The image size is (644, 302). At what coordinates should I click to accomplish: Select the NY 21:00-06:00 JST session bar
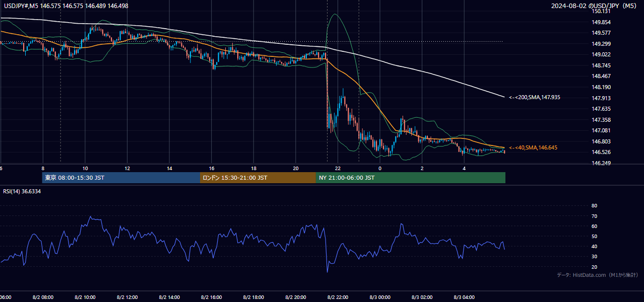(411, 178)
